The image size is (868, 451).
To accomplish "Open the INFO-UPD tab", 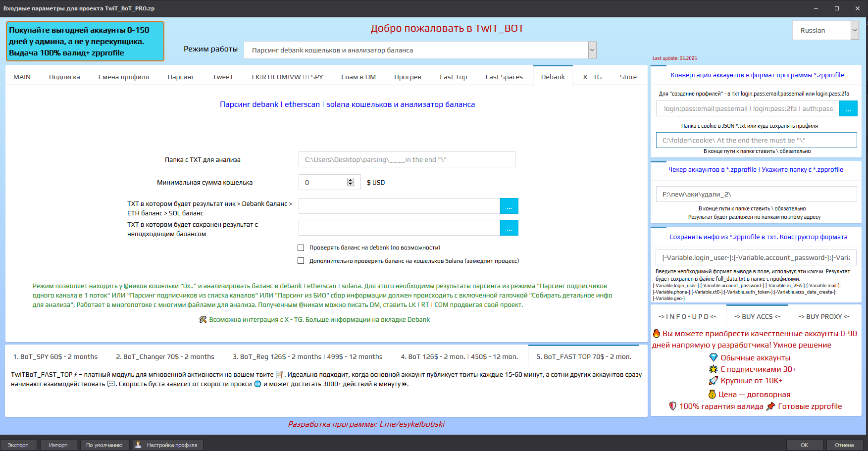I will tap(687, 316).
